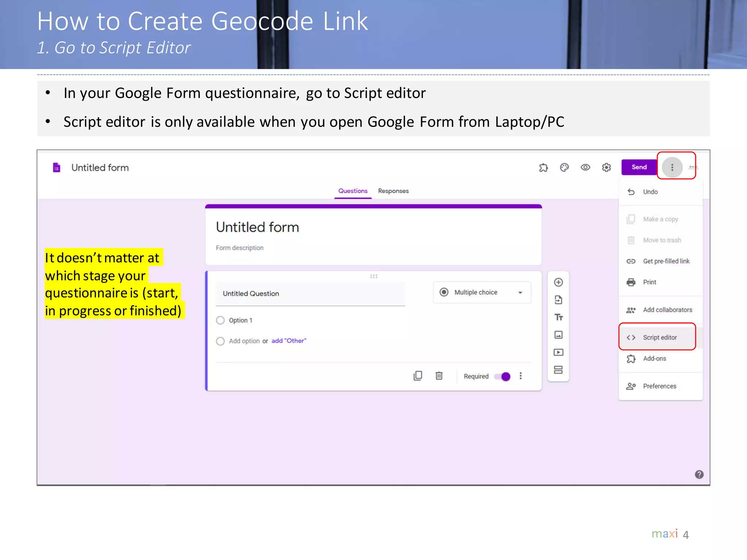Select Print from the menu
This screenshot has height=560, width=747.
pyautogui.click(x=661, y=282)
